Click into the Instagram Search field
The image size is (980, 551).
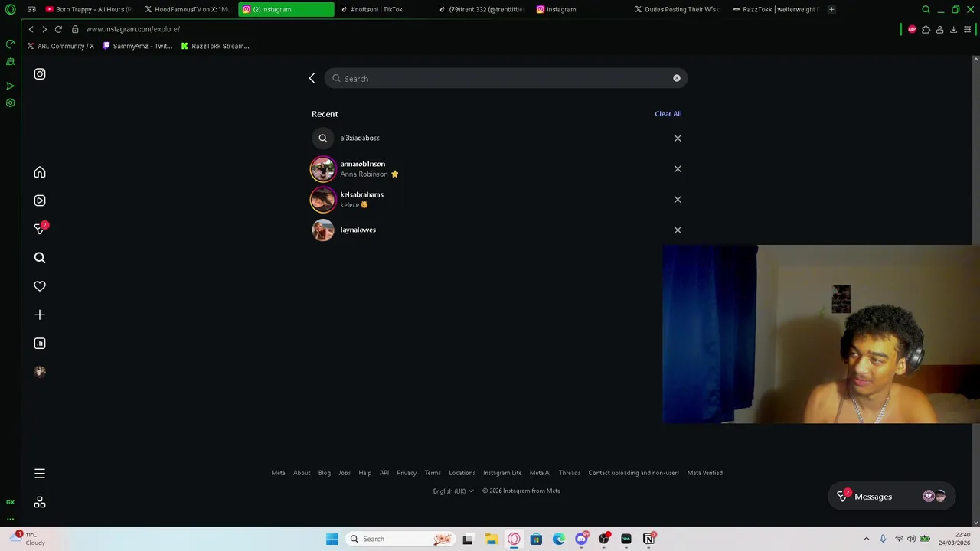click(x=505, y=78)
